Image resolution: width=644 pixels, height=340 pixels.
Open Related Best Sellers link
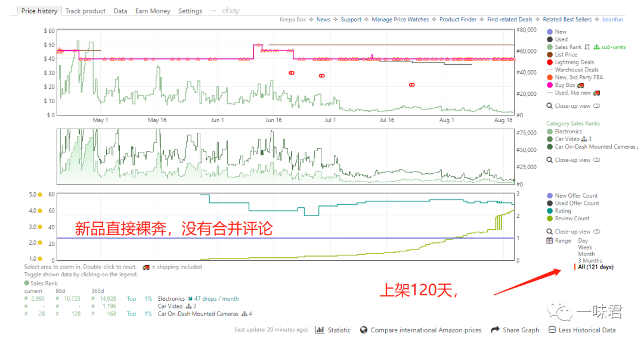567,19
